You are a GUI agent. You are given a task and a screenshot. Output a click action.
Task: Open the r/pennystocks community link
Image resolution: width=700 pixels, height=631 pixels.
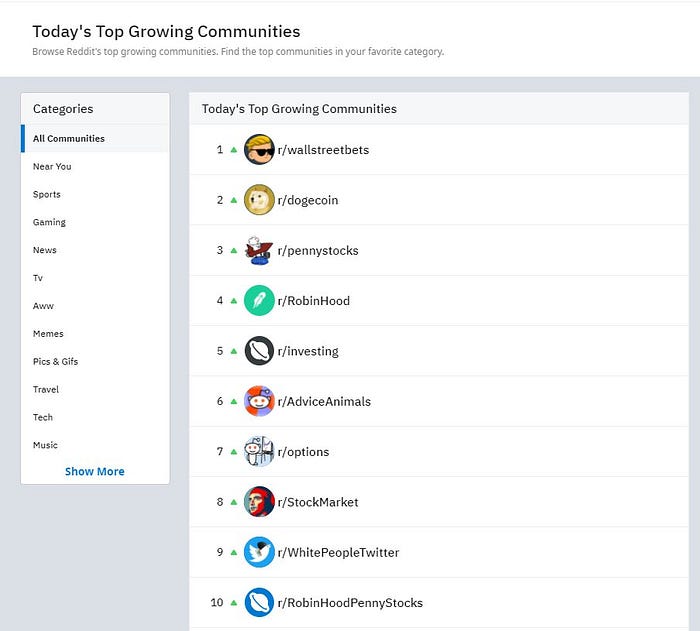coord(318,251)
